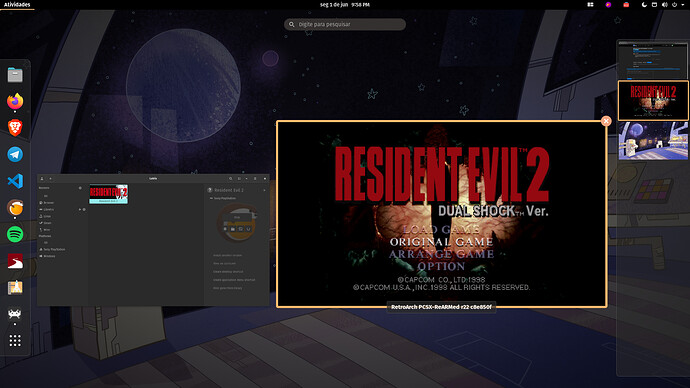This screenshot has width=690, height=388.
Task: Click the Lutris account icon in header
Action: coord(42,179)
